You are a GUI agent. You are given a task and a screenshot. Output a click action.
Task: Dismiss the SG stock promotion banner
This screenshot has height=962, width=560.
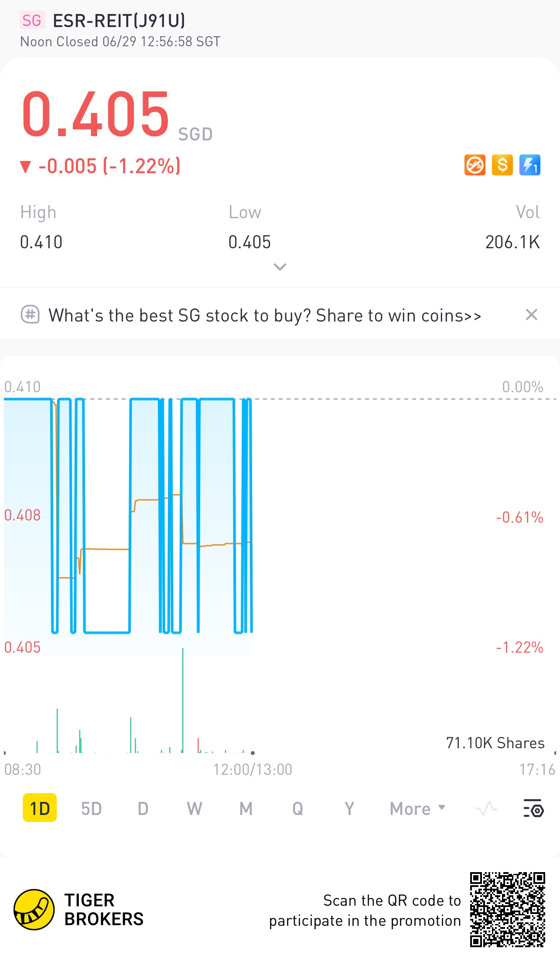[531, 315]
